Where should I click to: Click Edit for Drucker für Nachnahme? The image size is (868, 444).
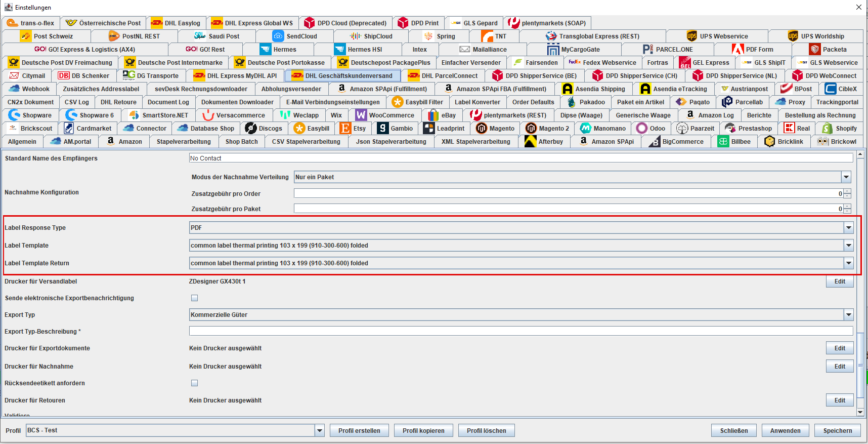point(840,367)
